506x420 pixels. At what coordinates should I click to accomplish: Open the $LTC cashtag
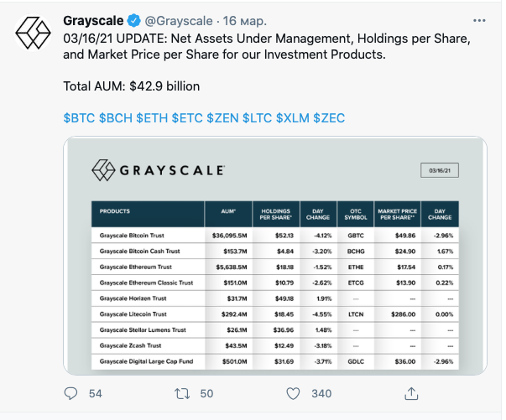click(x=257, y=117)
